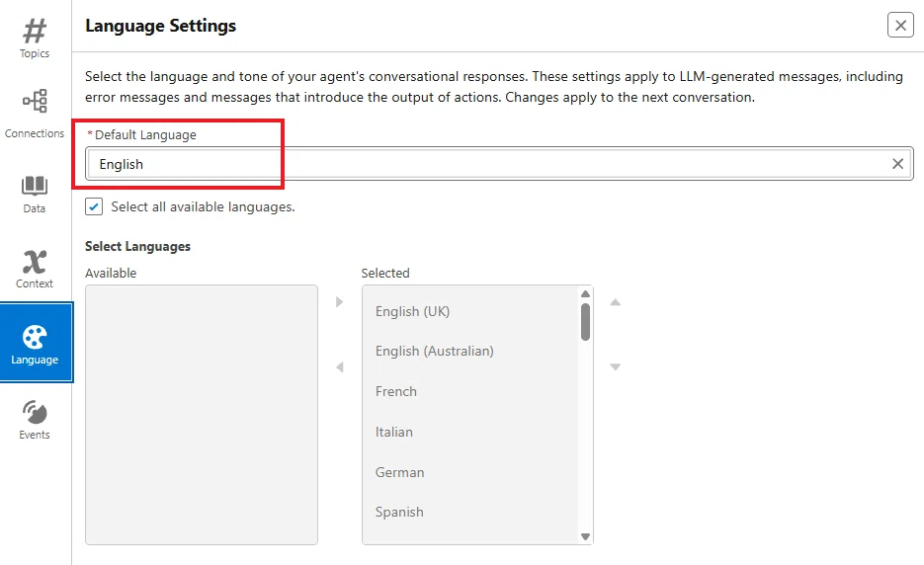
Task: Close the Language Settings panel
Action: 900,26
